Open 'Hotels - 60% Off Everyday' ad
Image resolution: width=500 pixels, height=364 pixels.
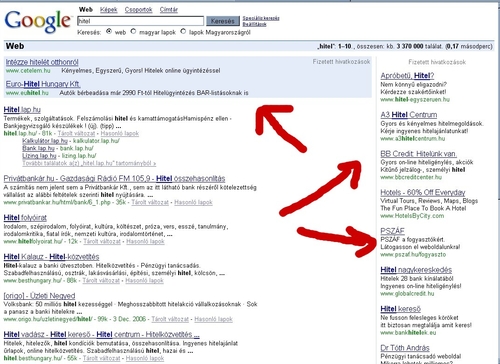pos(423,192)
